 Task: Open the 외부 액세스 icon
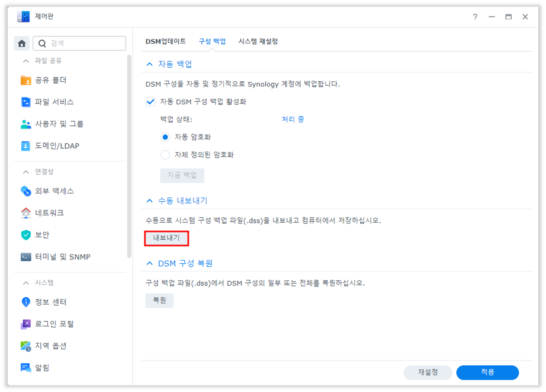tap(26, 191)
